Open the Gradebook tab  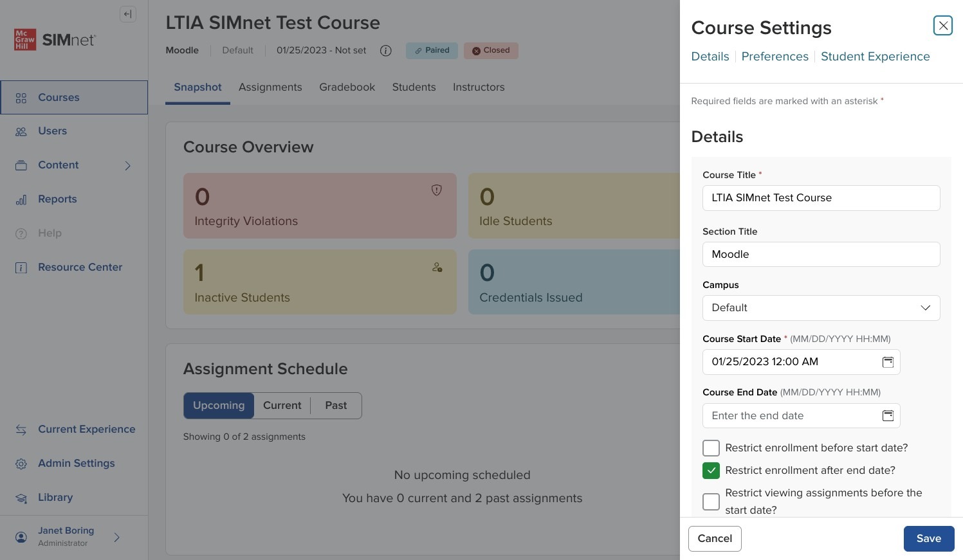pos(347,87)
